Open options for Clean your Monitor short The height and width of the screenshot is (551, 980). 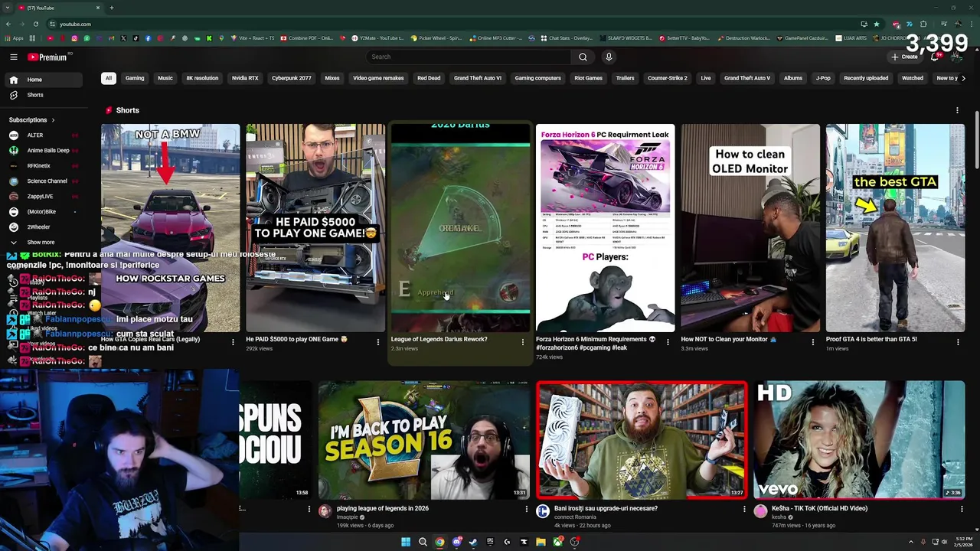812,342
